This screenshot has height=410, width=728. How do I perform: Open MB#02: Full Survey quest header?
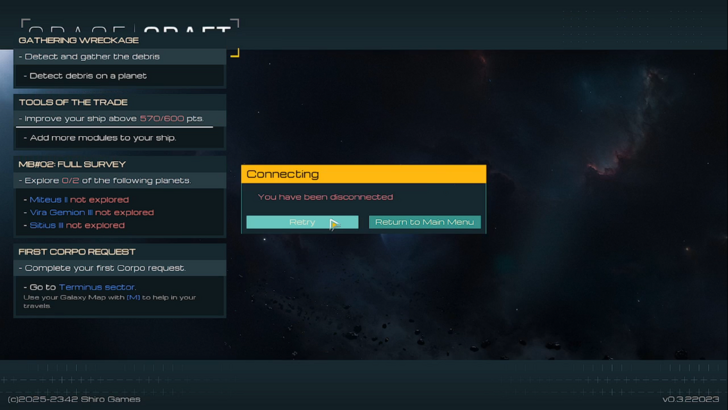click(120, 164)
